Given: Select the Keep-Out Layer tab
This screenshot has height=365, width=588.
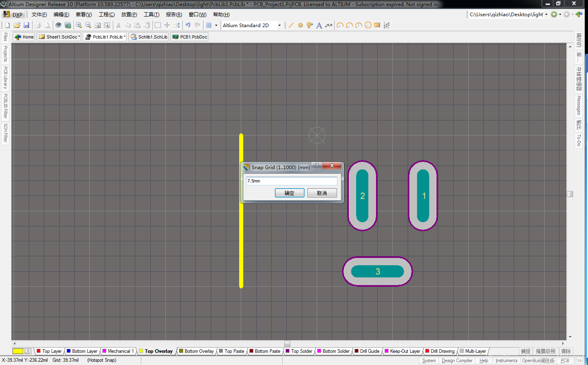Looking at the screenshot, I should 402,351.
